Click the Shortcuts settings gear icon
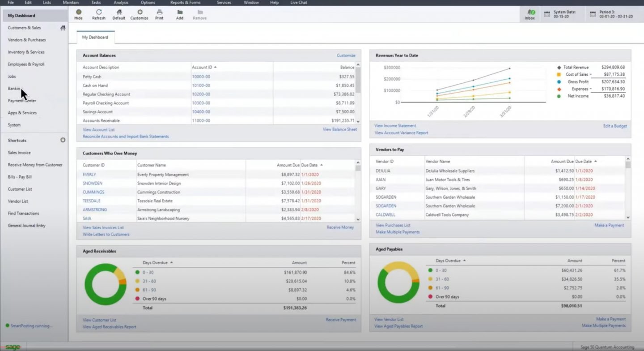Image resolution: width=644 pixels, height=351 pixels. coord(63,140)
